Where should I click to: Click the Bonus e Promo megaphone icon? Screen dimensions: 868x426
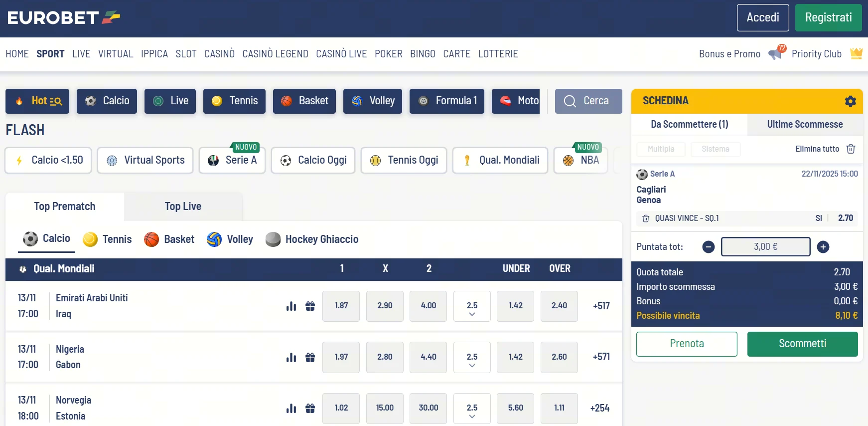(776, 53)
